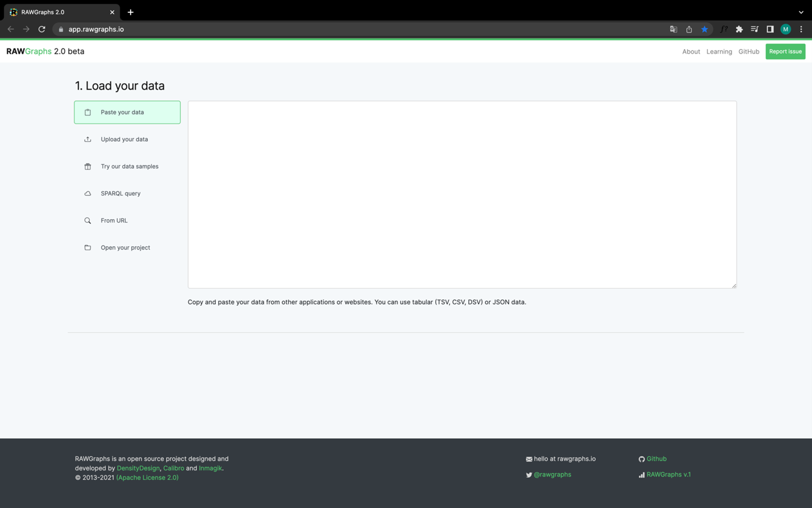Click inside the data paste text area
Screen dimensions: 812x508
click(x=462, y=194)
